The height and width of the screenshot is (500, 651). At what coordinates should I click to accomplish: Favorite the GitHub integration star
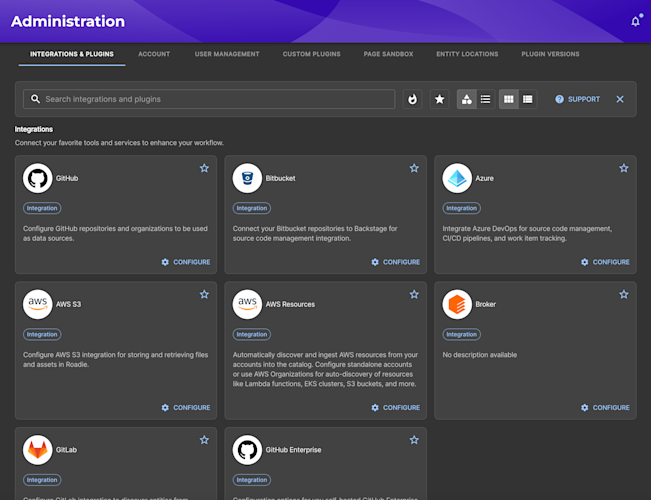pos(204,168)
